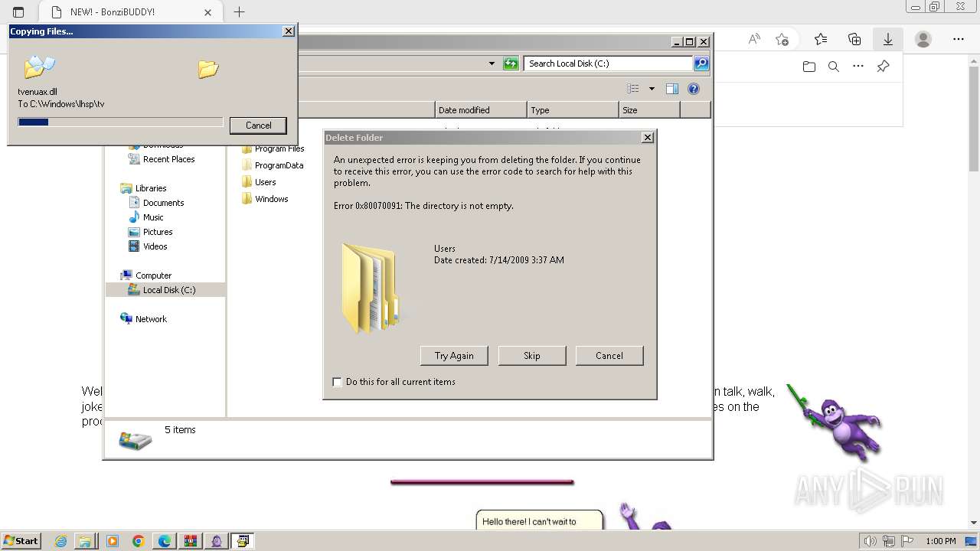Open WinRAR from taskbar
The width and height of the screenshot is (980, 551).
click(191, 541)
